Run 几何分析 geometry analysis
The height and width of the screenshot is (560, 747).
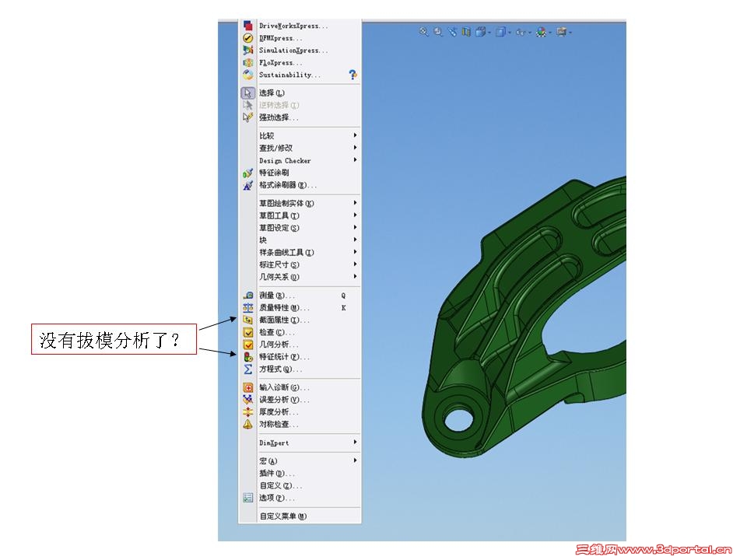pyautogui.click(x=299, y=345)
